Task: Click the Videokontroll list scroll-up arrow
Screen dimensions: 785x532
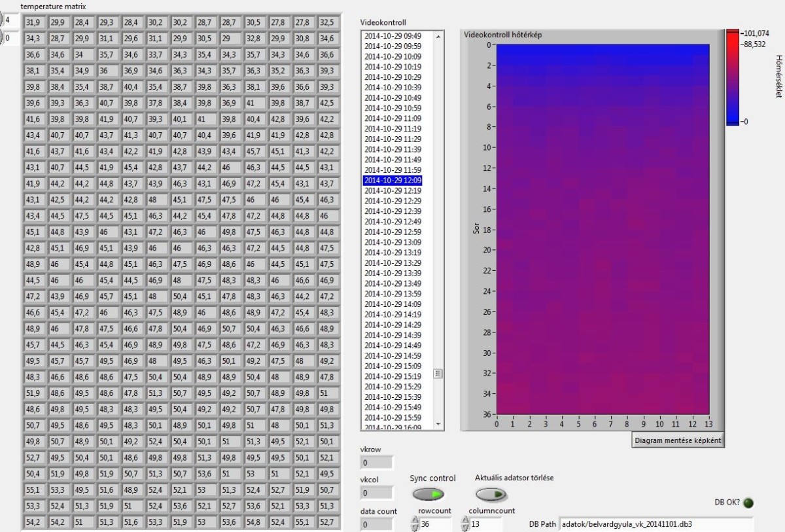Action: click(438, 36)
